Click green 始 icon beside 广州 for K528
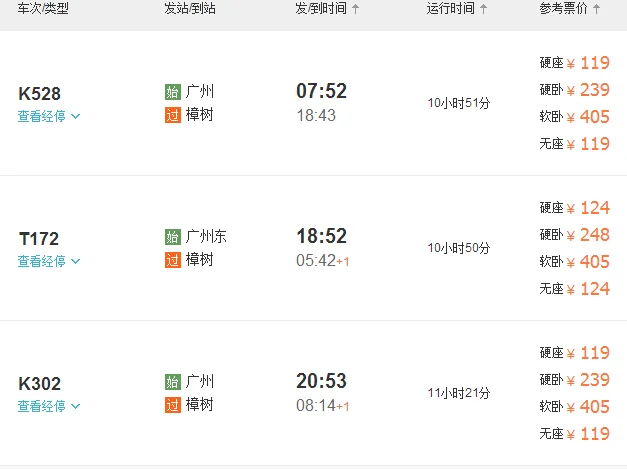This screenshot has width=627, height=469. (x=172, y=92)
